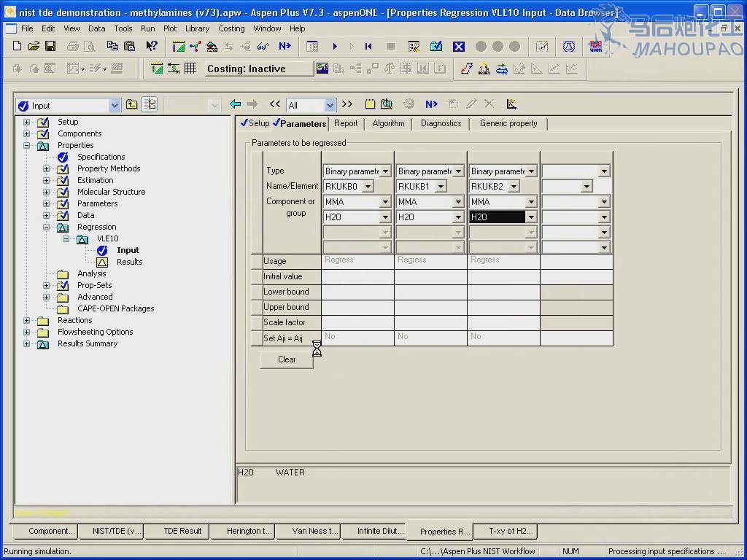Select Results under VLE10 in tree
This screenshot has width=747, height=560.
(x=130, y=262)
